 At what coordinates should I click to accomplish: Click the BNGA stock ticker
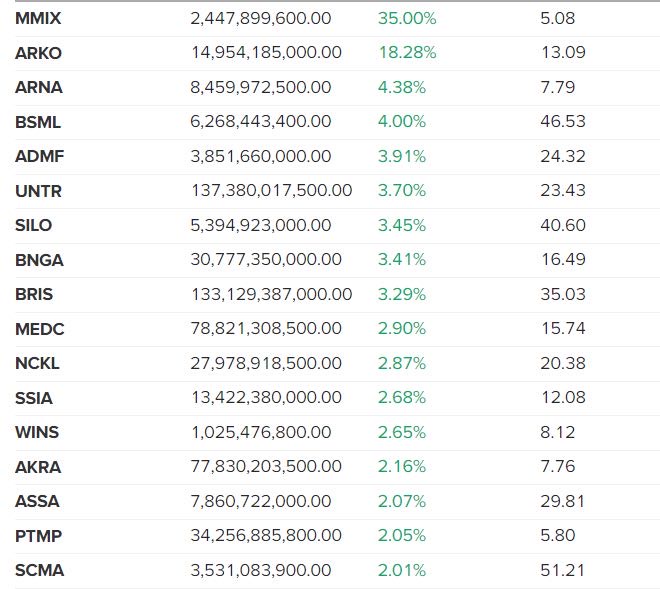click(x=39, y=260)
